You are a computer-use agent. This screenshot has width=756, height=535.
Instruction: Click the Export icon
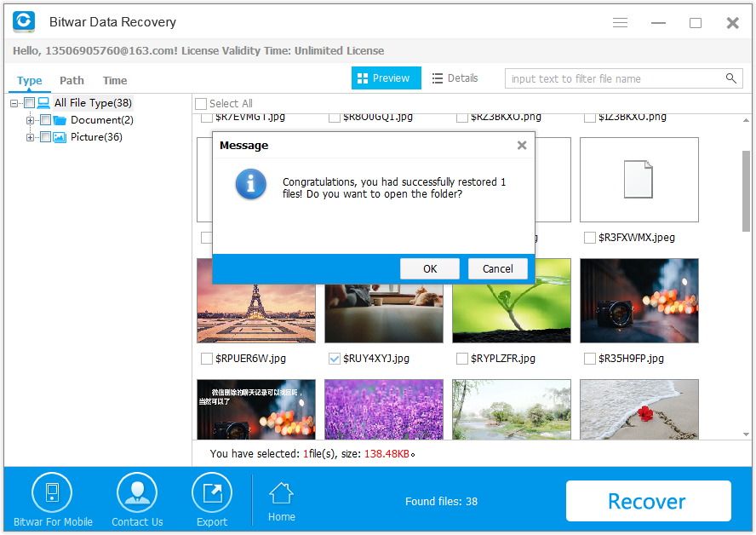tap(212, 492)
